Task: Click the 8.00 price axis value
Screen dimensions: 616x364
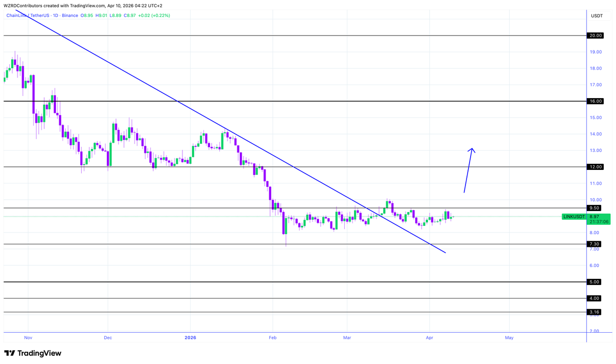Action: point(594,233)
